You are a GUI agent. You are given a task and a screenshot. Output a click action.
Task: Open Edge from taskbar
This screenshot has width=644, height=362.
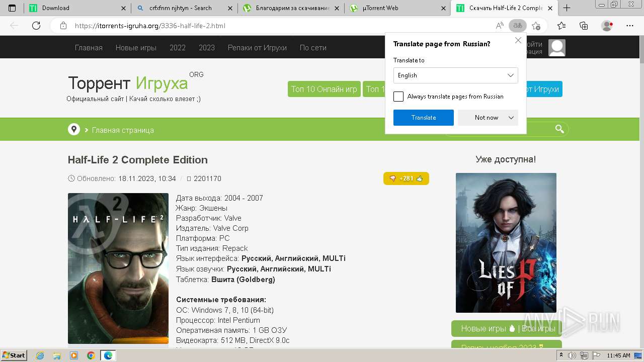108,355
